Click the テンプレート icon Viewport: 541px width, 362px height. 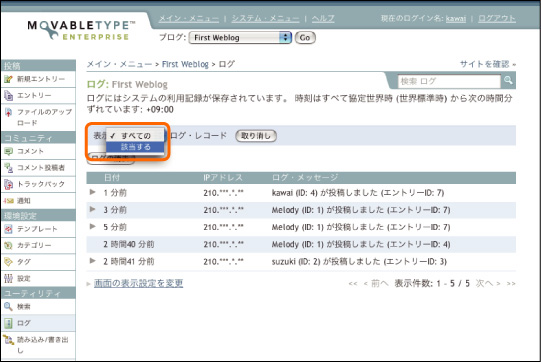(x=8, y=229)
